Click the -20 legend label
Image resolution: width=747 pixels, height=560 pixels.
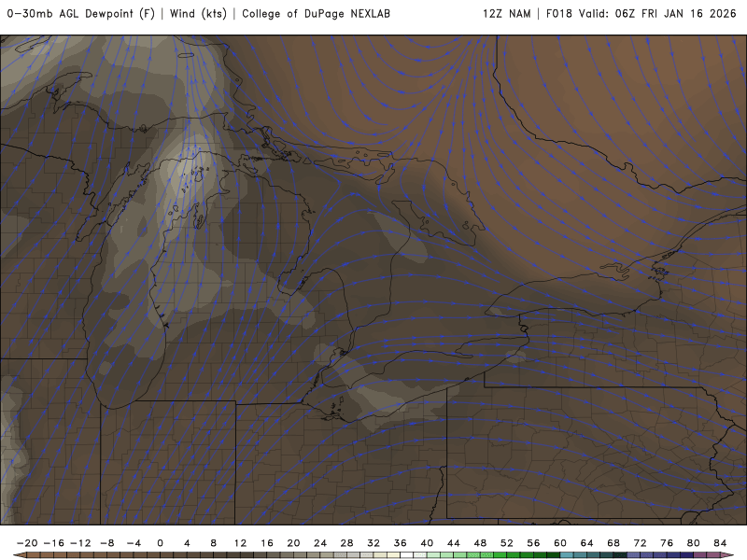tap(27, 543)
